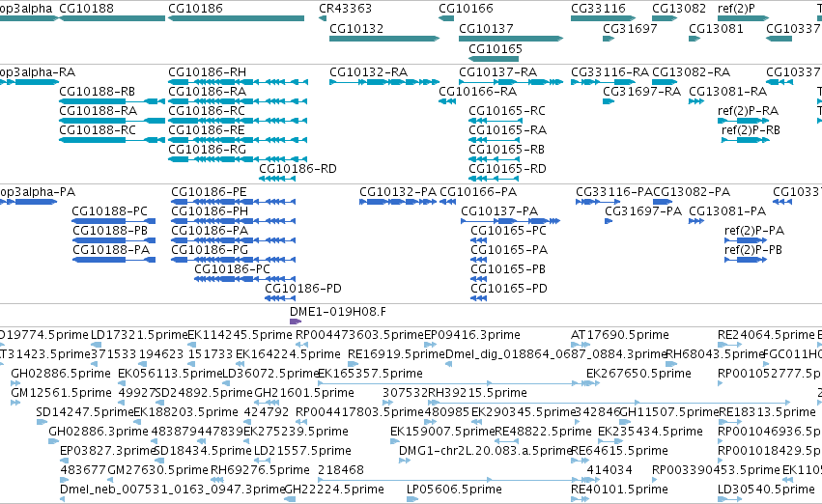
Task: Click protein CG10186-PD label
Action: pyautogui.click(x=303, y=289)
